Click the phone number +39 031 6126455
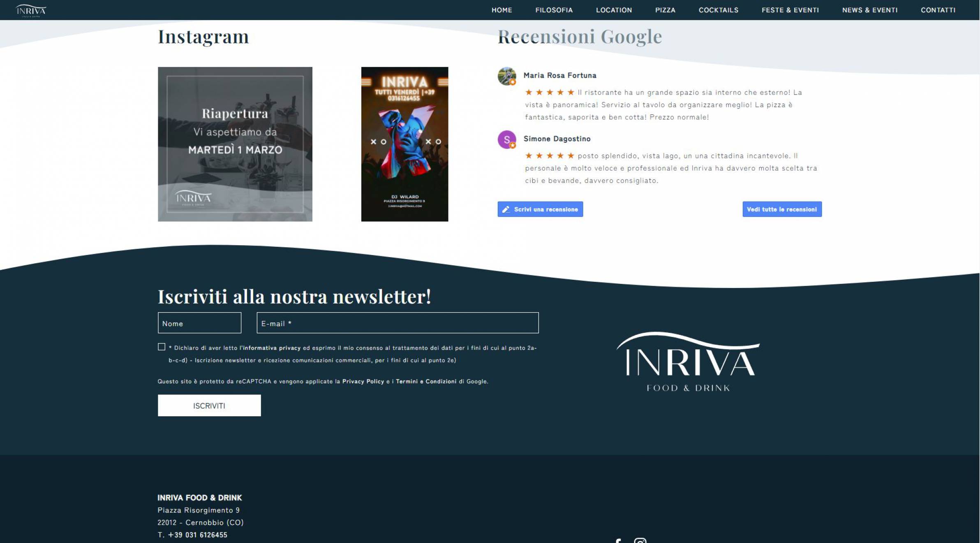Screen dimensions: 980x543 [x=197, y=535]
